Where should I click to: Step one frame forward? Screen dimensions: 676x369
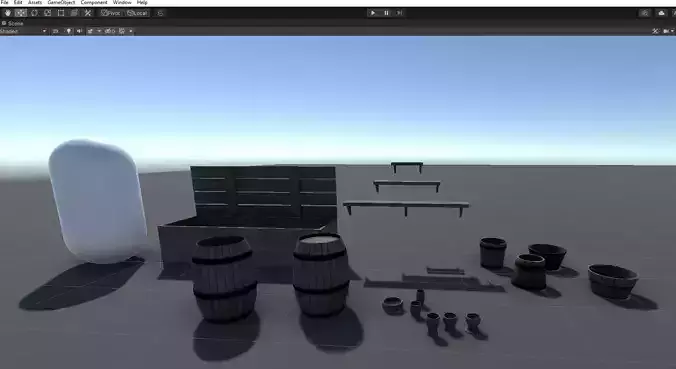(x=399, y=13)
